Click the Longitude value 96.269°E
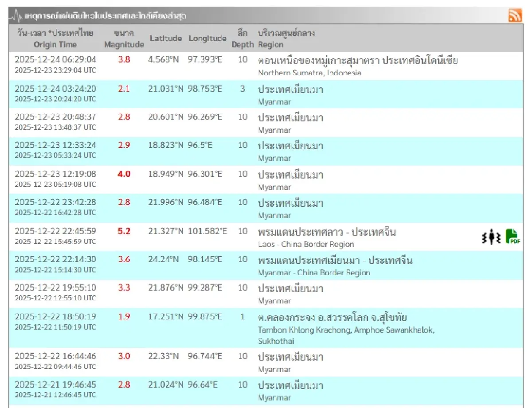 [206, 117]
